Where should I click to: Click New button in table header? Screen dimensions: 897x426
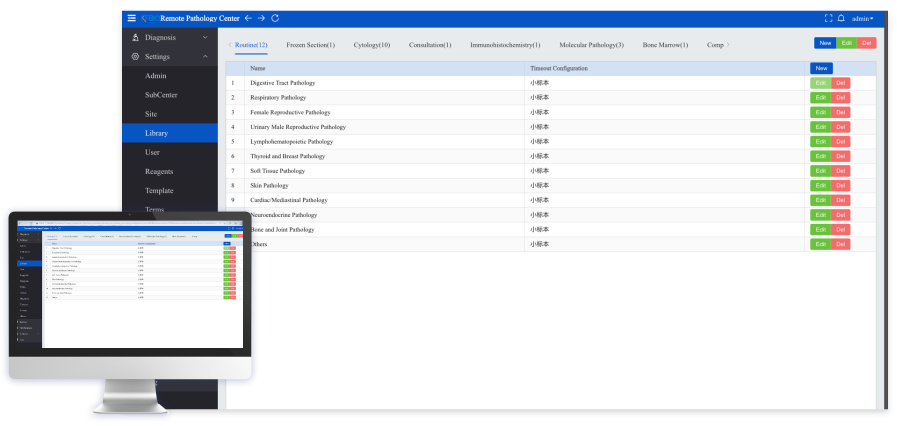pos(821,69)
